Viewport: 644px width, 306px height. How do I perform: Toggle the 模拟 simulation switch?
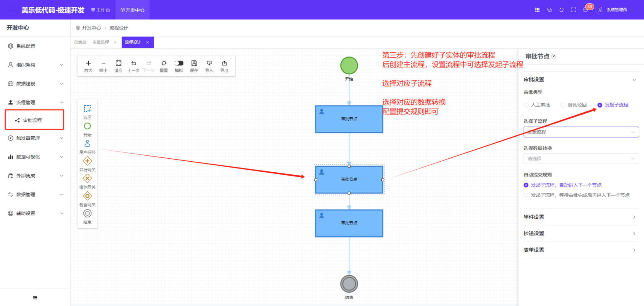click(x=179, y=63)
